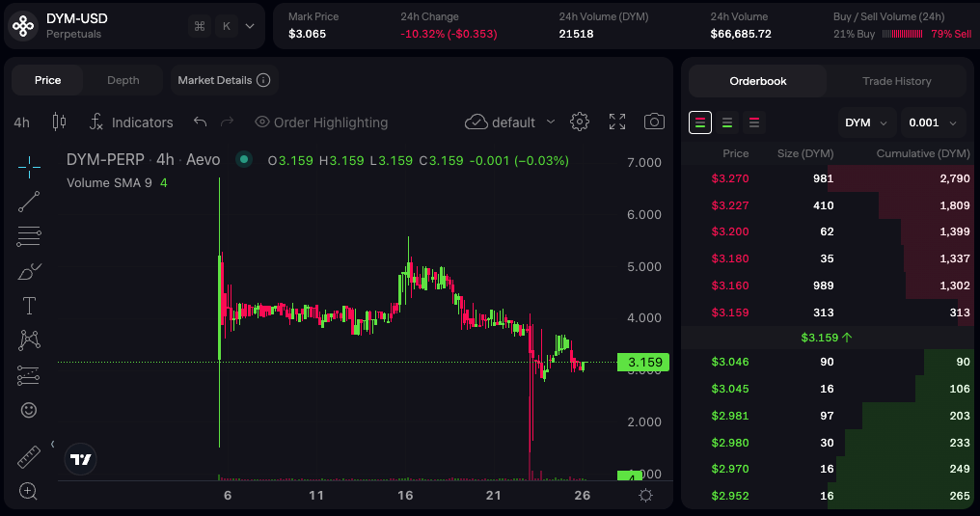Open the Fibonacci retracement tool

pyautogui.click(x=29, y=236)
